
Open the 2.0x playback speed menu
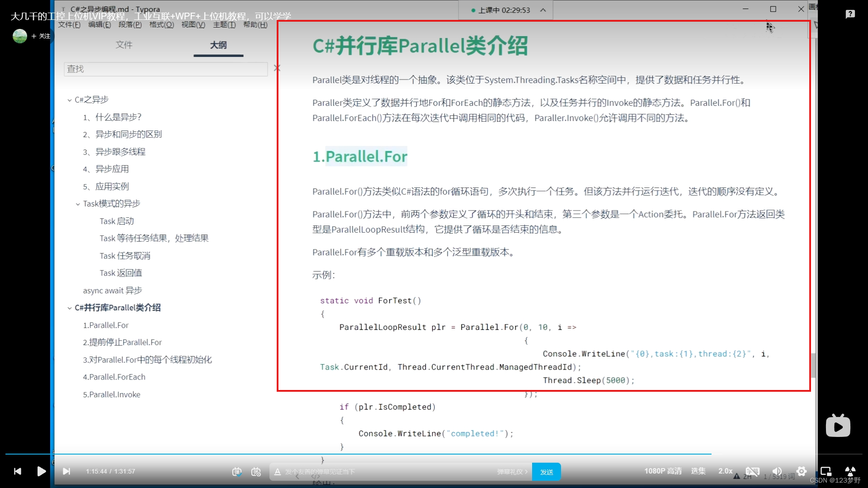click(725, 471)
